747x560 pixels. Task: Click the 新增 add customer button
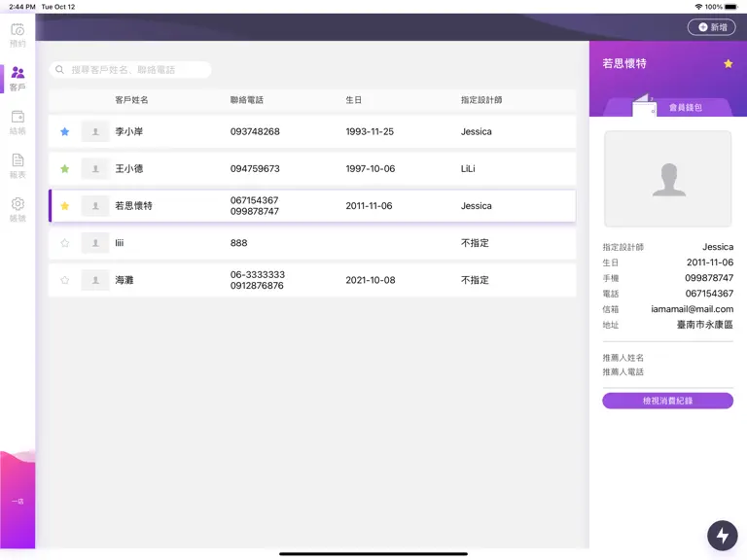pos(712,27)
